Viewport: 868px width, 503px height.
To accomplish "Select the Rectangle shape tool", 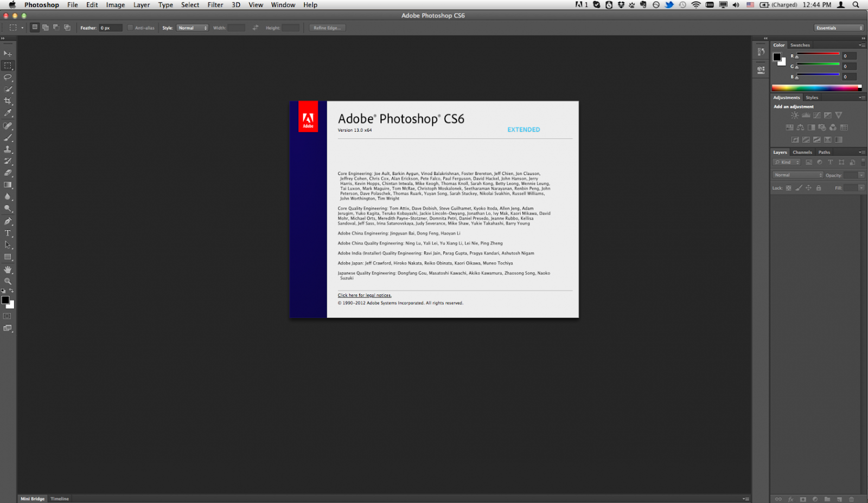I will [x=8, y=257].
